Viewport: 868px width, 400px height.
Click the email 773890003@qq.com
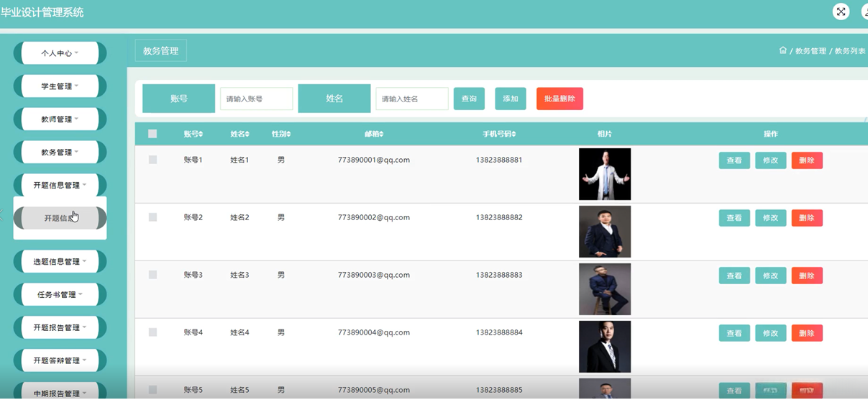374,275
